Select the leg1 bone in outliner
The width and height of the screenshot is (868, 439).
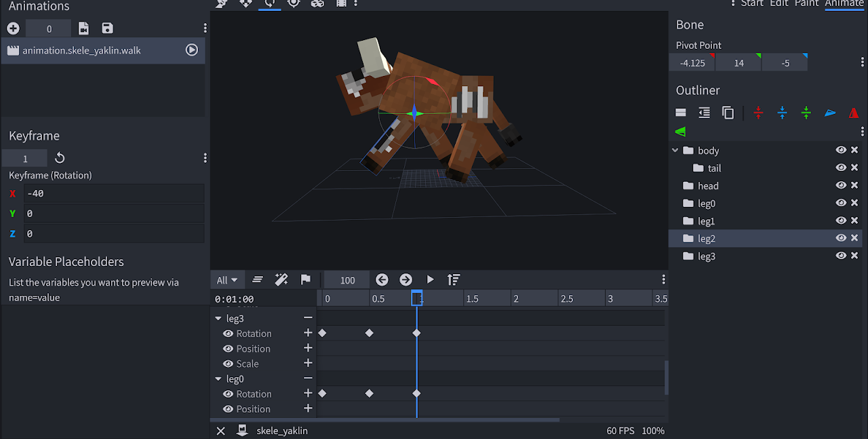pyautogui.click(x=706, y=221)
